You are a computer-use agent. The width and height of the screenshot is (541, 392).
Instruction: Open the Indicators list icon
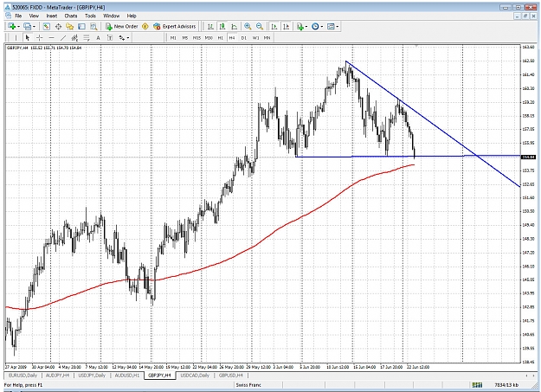(x=299, y=26)
